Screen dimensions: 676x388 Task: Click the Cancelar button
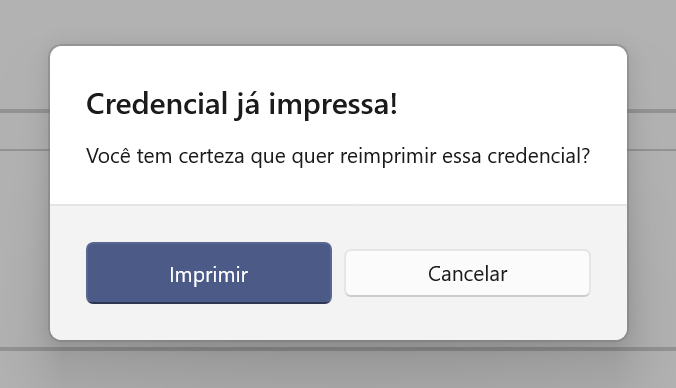(467, 273)
